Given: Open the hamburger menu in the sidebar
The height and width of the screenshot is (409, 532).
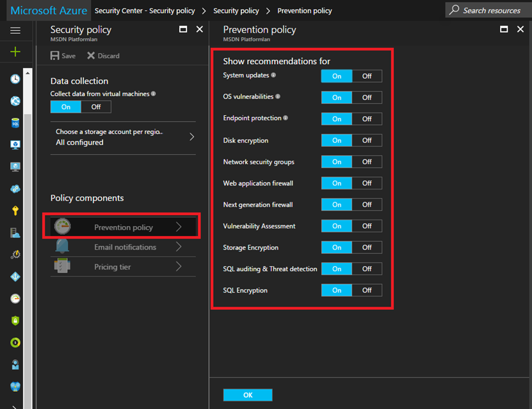Looking at the screenshot, I should (x=15, y=31).
